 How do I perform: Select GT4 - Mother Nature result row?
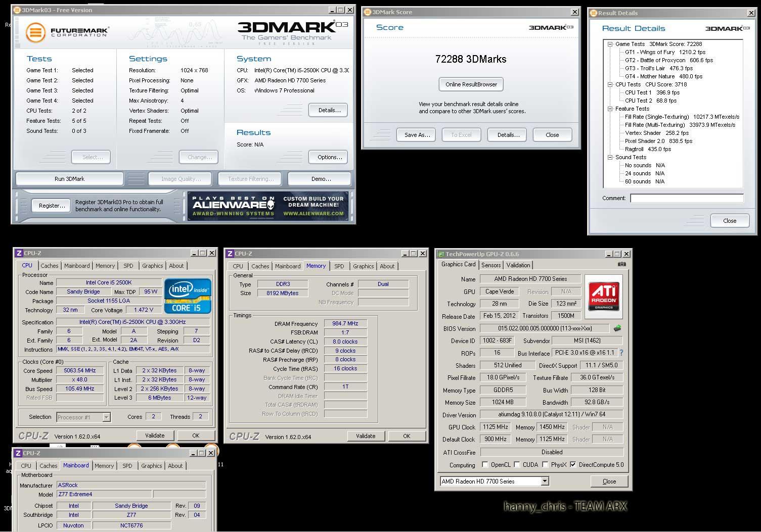click(663, 76)
